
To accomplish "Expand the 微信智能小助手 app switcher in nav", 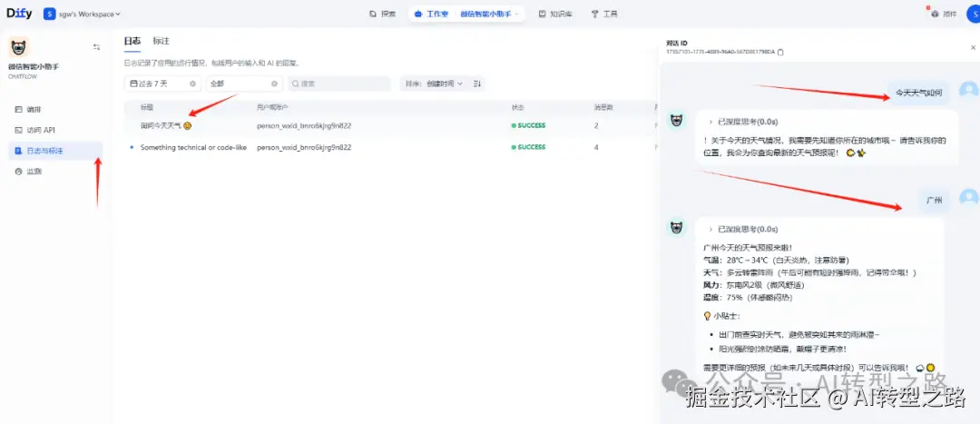I will tap(489, 14).
